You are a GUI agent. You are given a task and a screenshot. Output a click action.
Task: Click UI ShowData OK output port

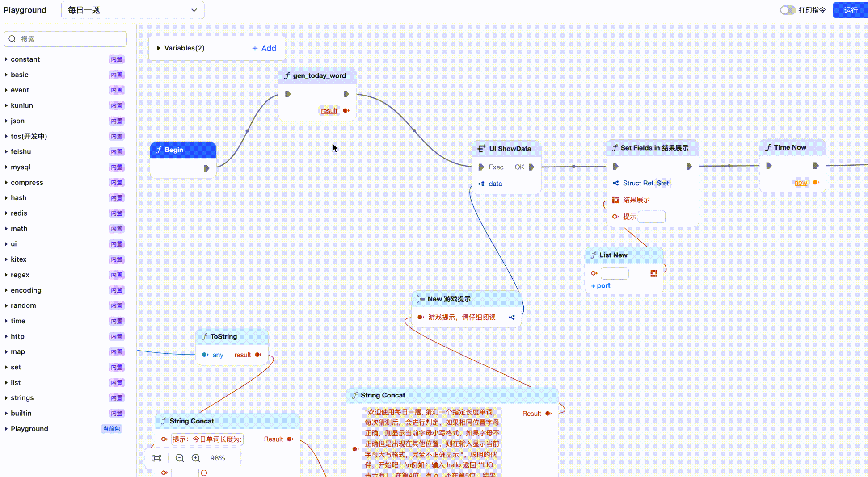coord(531,167)
